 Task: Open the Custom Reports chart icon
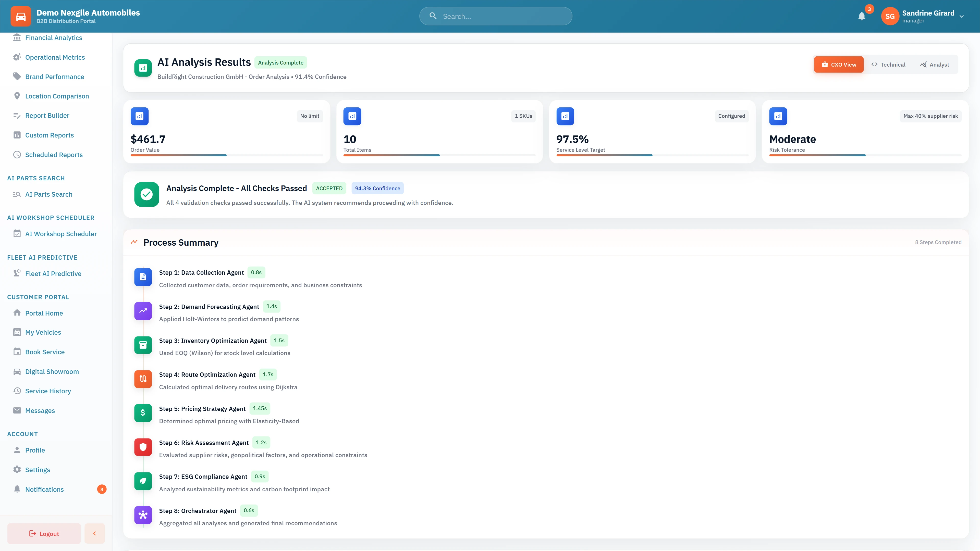[x=17, y=135]
